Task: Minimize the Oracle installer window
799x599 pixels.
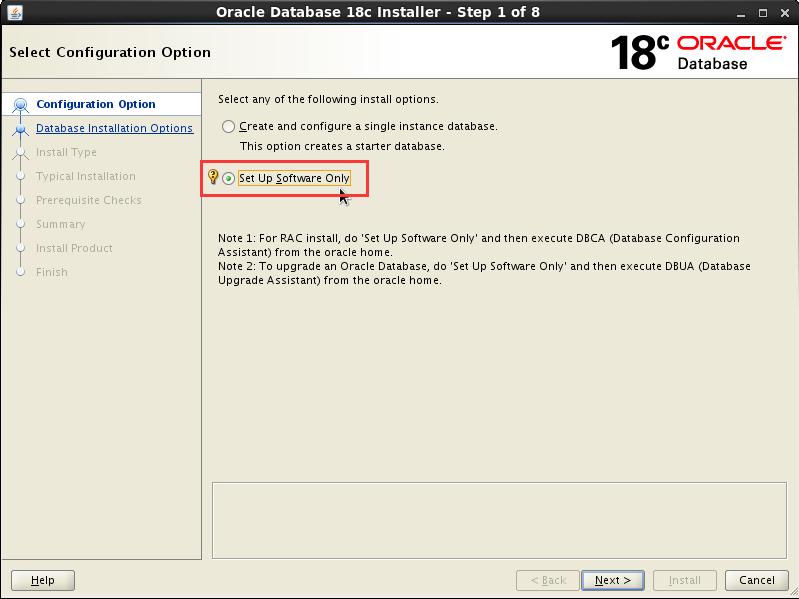Action: [x=741, y=14]
